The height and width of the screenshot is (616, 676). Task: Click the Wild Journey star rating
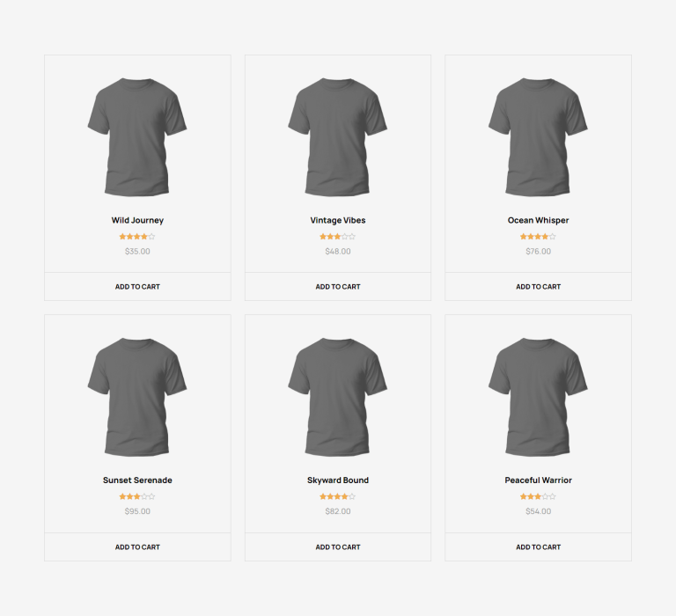pos(137,236)
